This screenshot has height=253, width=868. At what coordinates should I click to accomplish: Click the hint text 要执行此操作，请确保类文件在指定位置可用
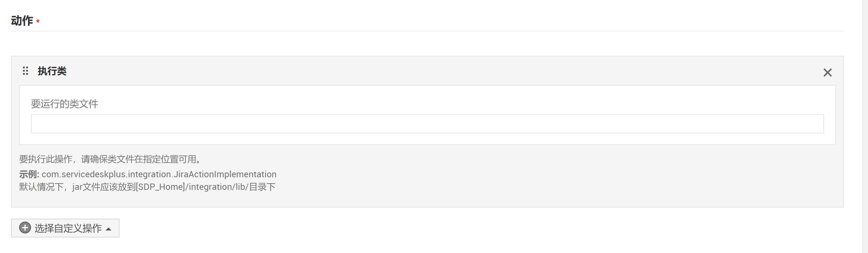[110, 159]
